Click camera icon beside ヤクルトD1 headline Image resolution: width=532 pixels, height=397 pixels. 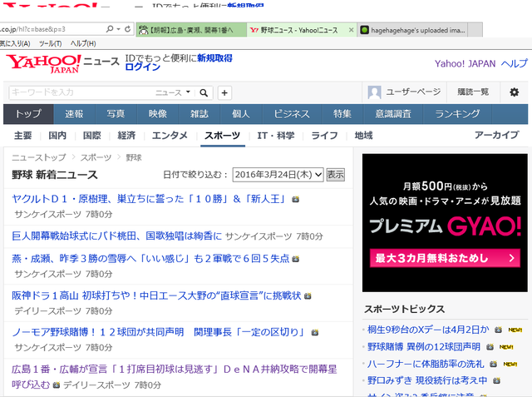click(296, 200)
